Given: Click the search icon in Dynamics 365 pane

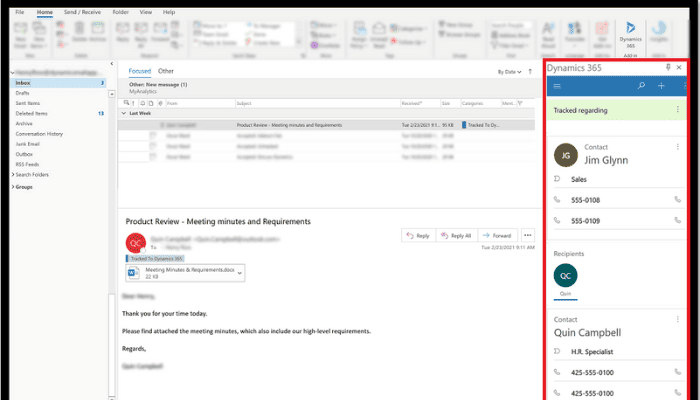Looking at the screenshot, I should (642, 86).
